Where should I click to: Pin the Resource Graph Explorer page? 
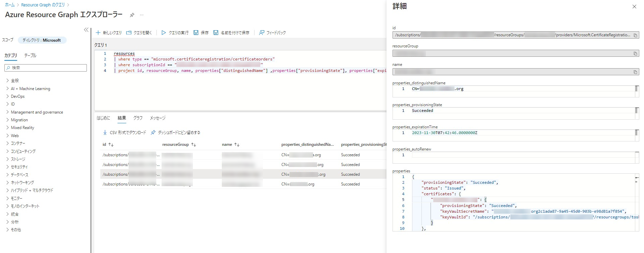tap(132, 15)
